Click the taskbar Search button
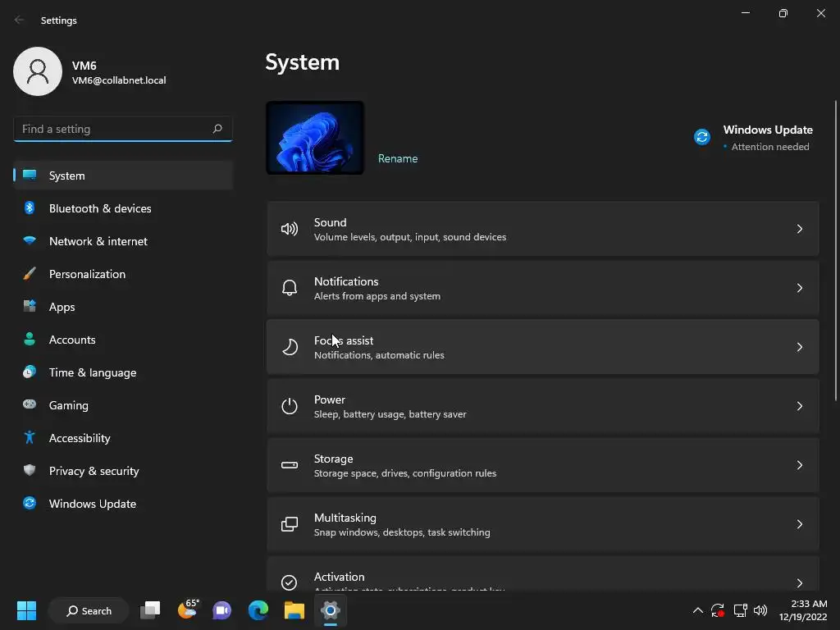 pyautogui.click(x=89, y=610)
